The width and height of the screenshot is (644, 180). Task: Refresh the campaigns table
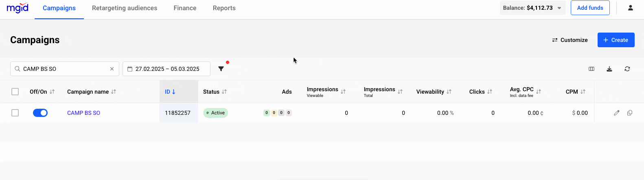point(627,69)
